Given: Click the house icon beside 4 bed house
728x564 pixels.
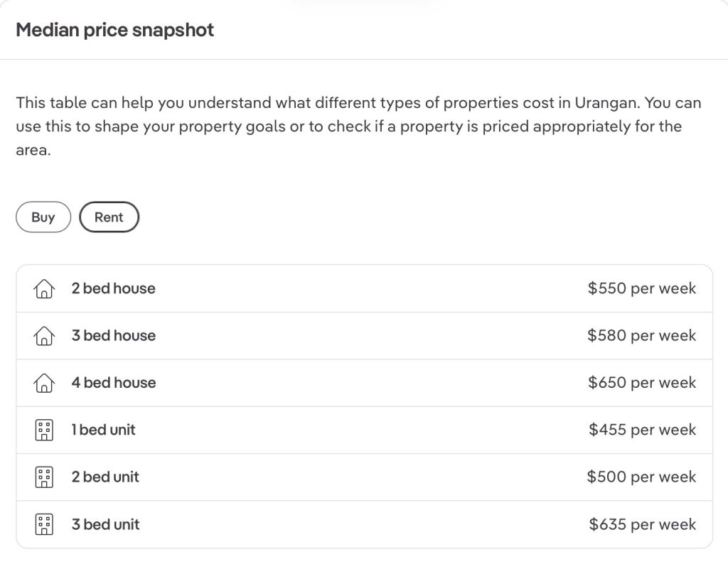Looking at the screenshot, I should (44, 383).
